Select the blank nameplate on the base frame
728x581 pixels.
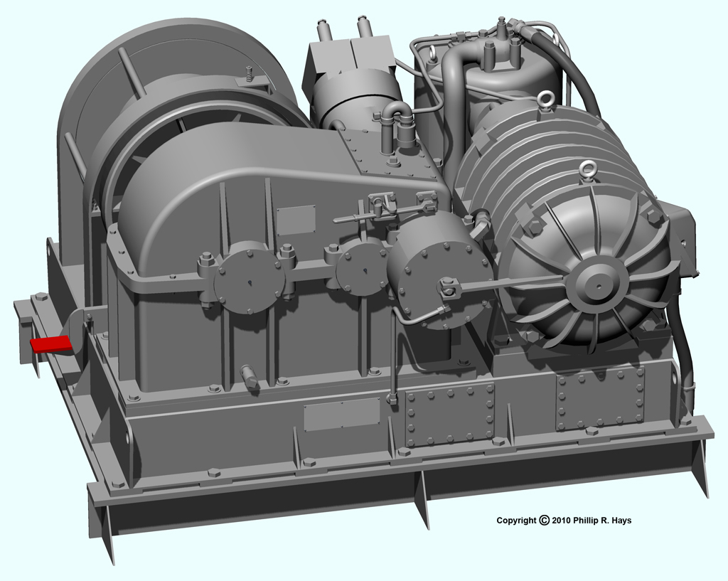coord(341,414)
